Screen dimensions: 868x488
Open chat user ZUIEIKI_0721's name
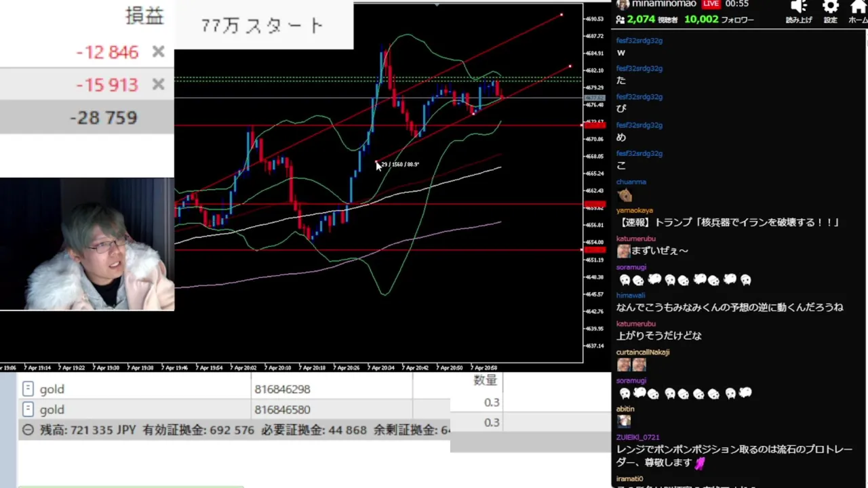coord(638,437)
